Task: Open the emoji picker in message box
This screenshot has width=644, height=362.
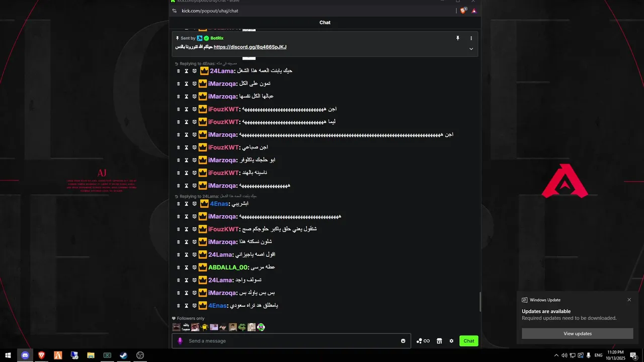Action: coord(403,341)
